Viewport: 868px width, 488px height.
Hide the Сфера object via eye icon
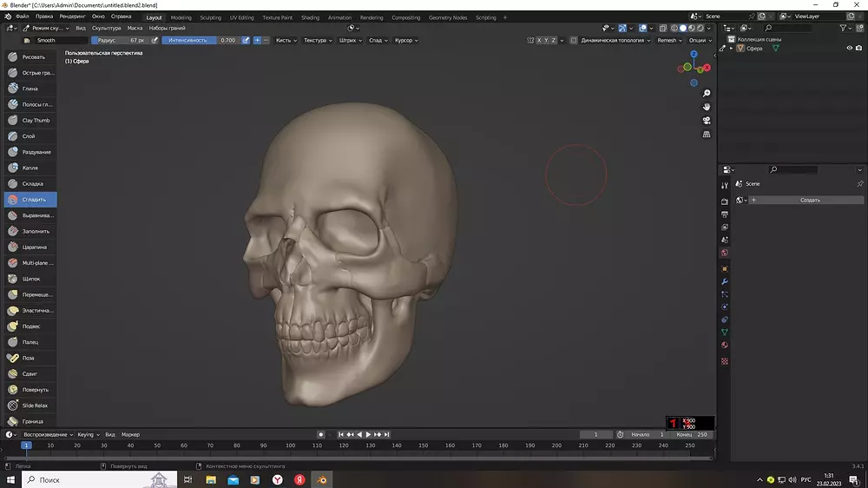(849, 49)
